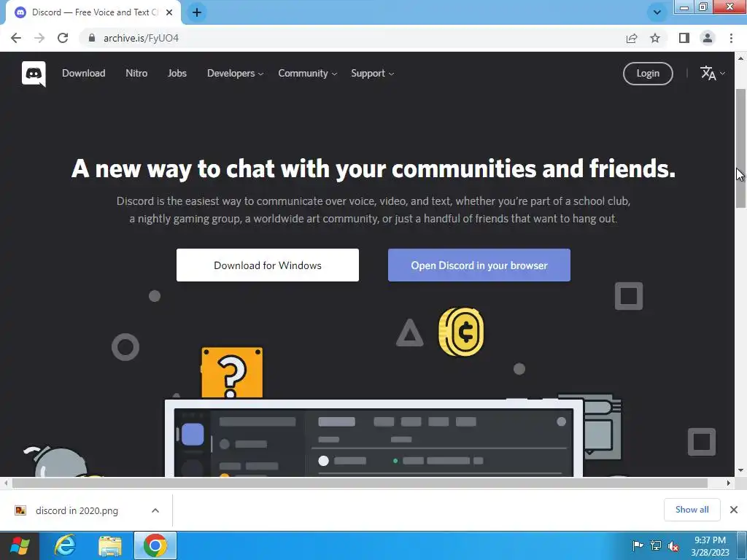Open the network tray icon
Viewport: 747px width, 560px height.
pyautogui.click(x=656, y=545)
